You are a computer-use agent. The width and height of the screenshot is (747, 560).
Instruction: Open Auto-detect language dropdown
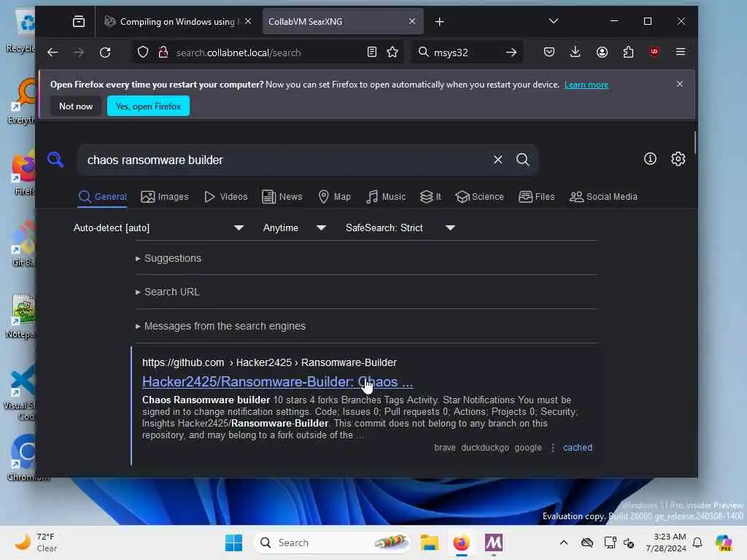pyautogui.click(x=158, y=227)
